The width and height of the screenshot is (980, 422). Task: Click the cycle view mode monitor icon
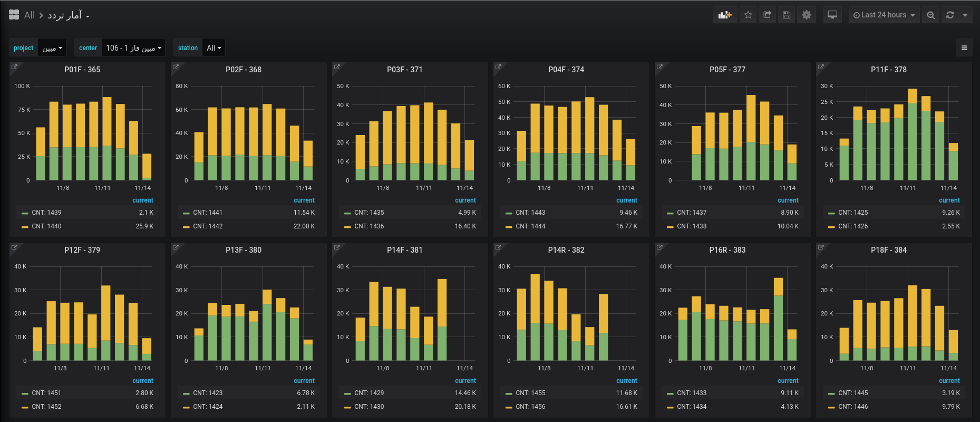coord(832,15)
